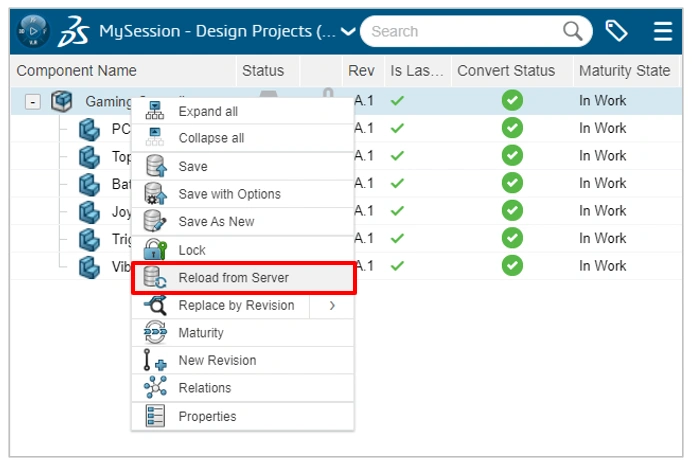Click the Convert Status column header
Image resolution: width=692 pixels, height=468 pixels.
[506, 71]
